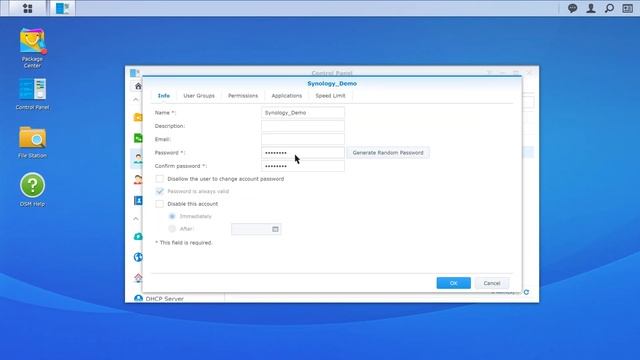Image resolution: width=640 pixels, height=360 pixels.
Task: Open the search magnifier icon
Action: (x=609, y=8)
